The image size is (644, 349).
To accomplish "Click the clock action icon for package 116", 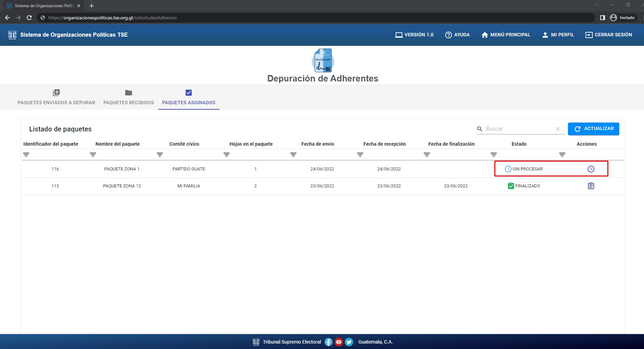I will tap(591, 169).
